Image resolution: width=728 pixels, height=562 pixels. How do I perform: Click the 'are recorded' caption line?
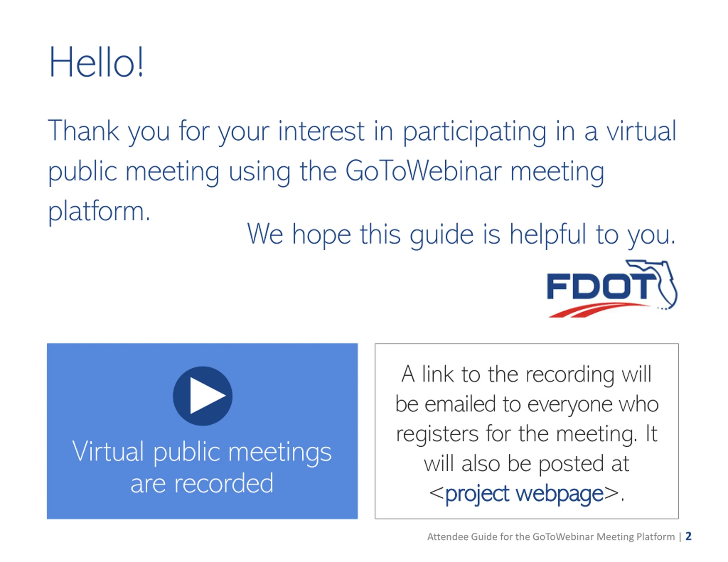202,483
